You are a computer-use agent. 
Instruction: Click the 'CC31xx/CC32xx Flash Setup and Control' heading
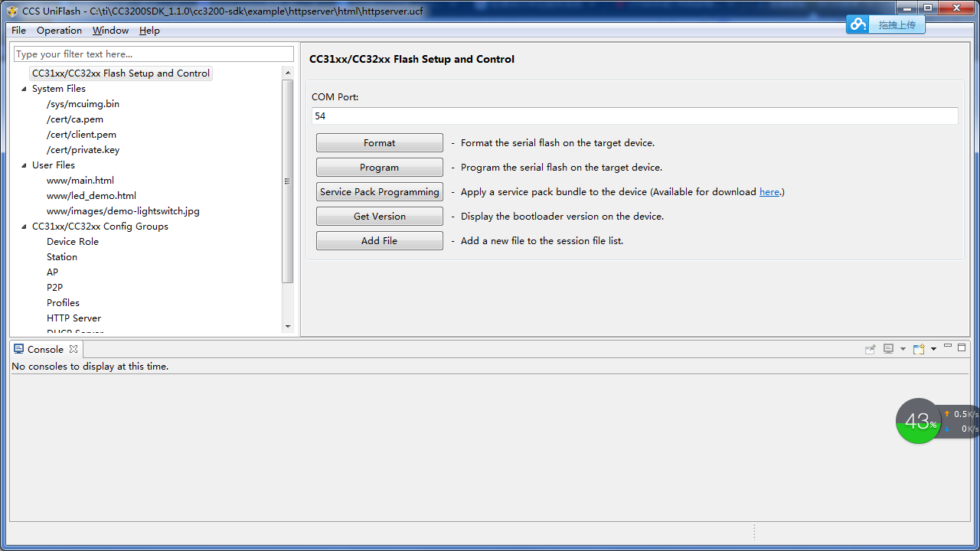point(412,59)
